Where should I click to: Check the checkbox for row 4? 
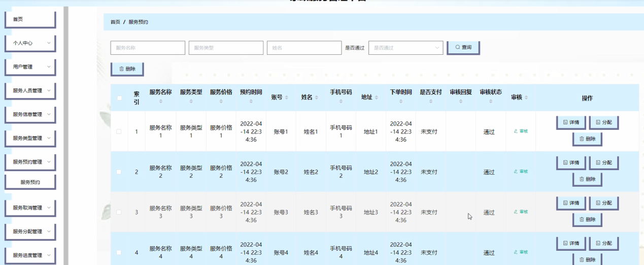pyautogui.click(x=119, y=252)
